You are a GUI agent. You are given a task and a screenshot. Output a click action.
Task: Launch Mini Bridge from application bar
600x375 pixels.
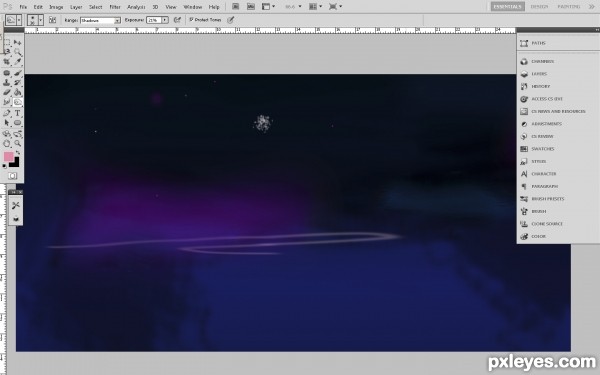tap(251, 7)
